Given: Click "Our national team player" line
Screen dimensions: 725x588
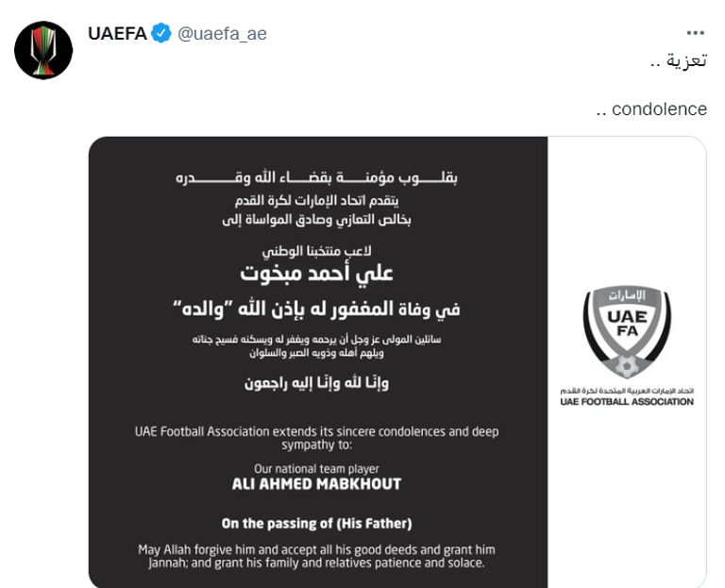Looking at the screenshot, I should [316, 467].
